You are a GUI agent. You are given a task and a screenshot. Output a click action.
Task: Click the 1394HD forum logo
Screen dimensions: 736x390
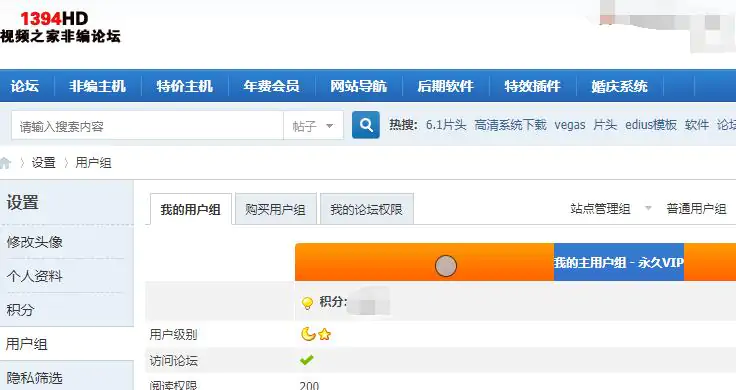click(60, 27)
